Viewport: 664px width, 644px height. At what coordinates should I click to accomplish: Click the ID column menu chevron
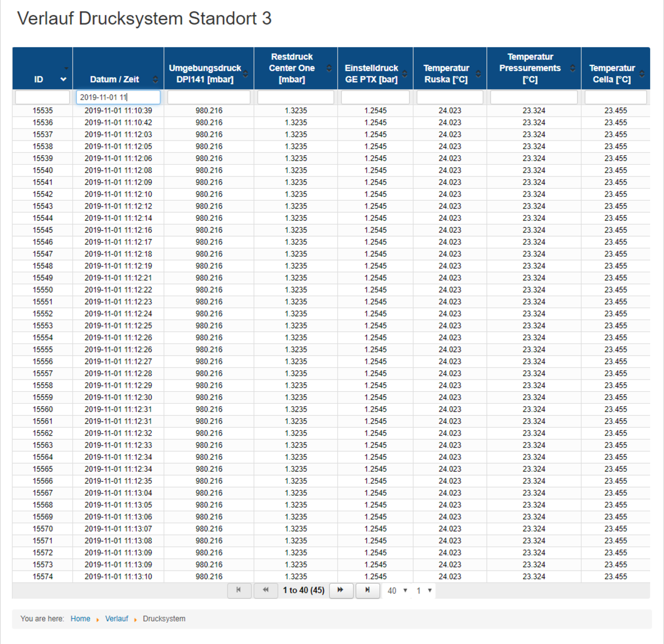63,79
